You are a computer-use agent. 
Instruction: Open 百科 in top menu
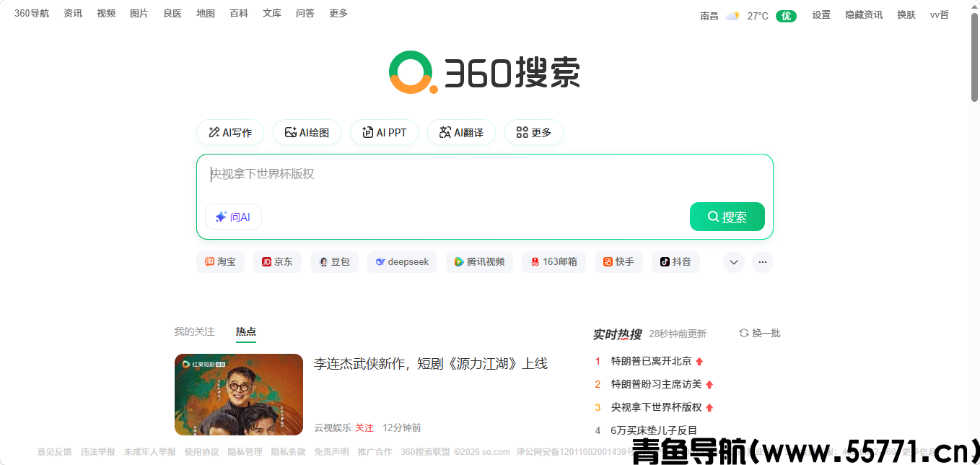[x=239, y=14]
